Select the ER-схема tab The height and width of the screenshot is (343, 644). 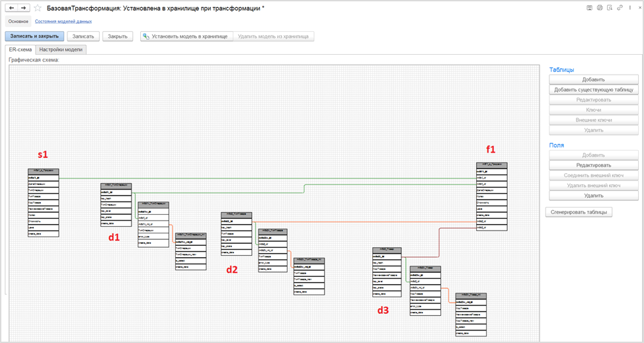coord(19,50)
